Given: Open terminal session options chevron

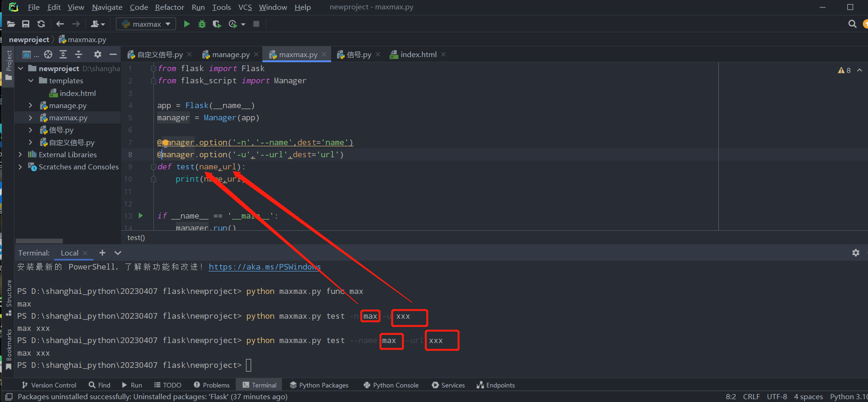Looking at the screenshot, I should (118, 253).
